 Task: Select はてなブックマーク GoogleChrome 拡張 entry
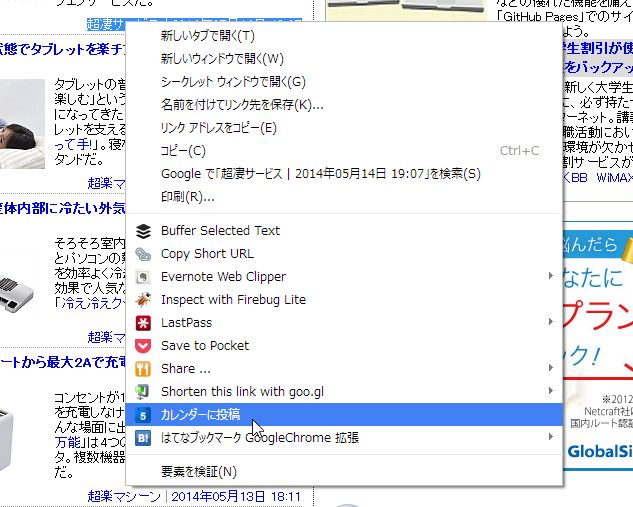[x=344, y=438]
